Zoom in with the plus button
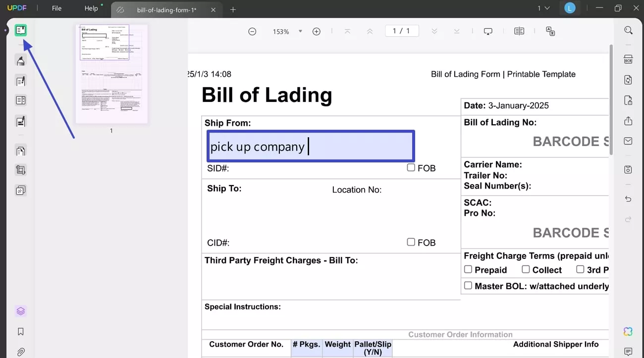The height and width of the screenshot is (358, 644). point(316,31)
